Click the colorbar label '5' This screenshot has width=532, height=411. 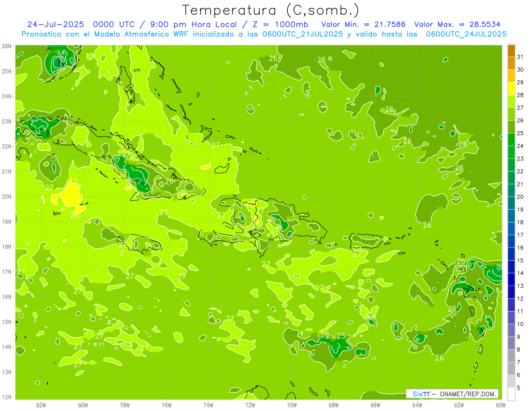[519, 388]
